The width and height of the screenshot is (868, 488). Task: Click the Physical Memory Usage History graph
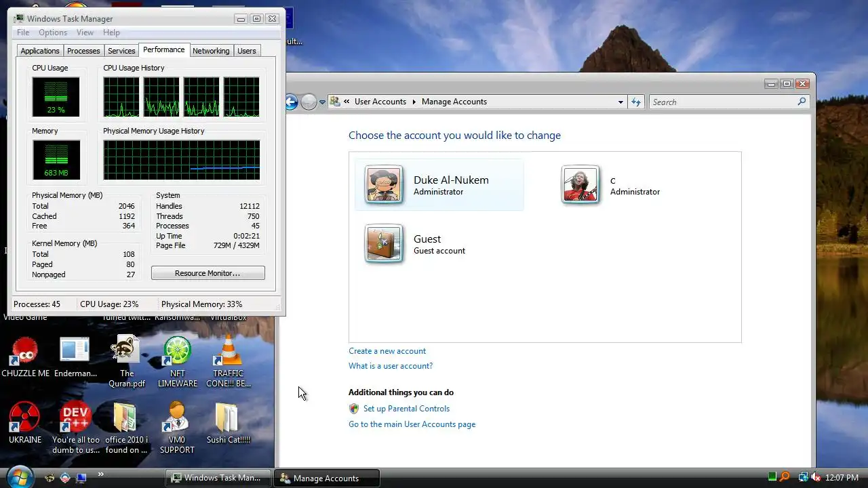pyautogui.click(x=181, y=160)
